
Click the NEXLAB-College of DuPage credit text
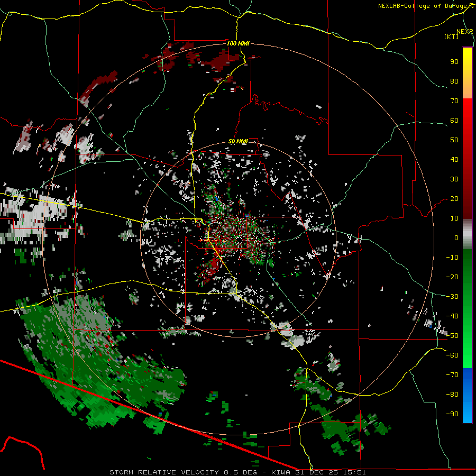pos(425,6)
